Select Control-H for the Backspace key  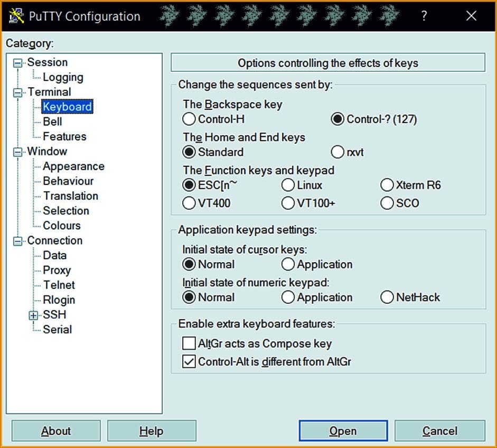tap(189, 119)
